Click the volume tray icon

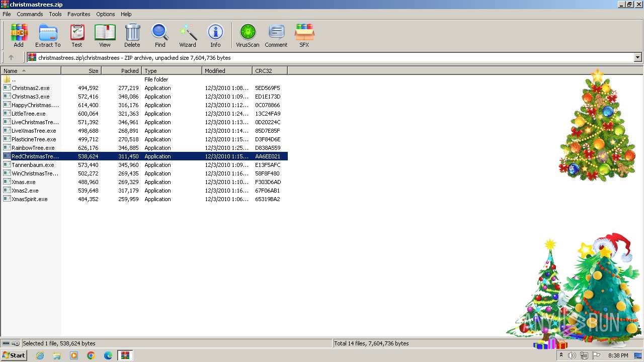pos(572,355)
